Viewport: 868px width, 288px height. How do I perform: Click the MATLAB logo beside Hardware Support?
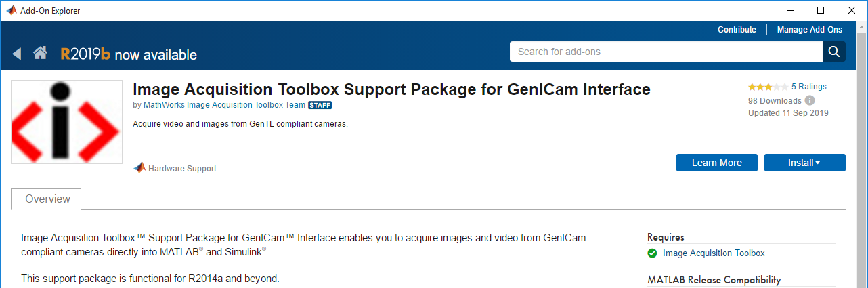point(139,167)
